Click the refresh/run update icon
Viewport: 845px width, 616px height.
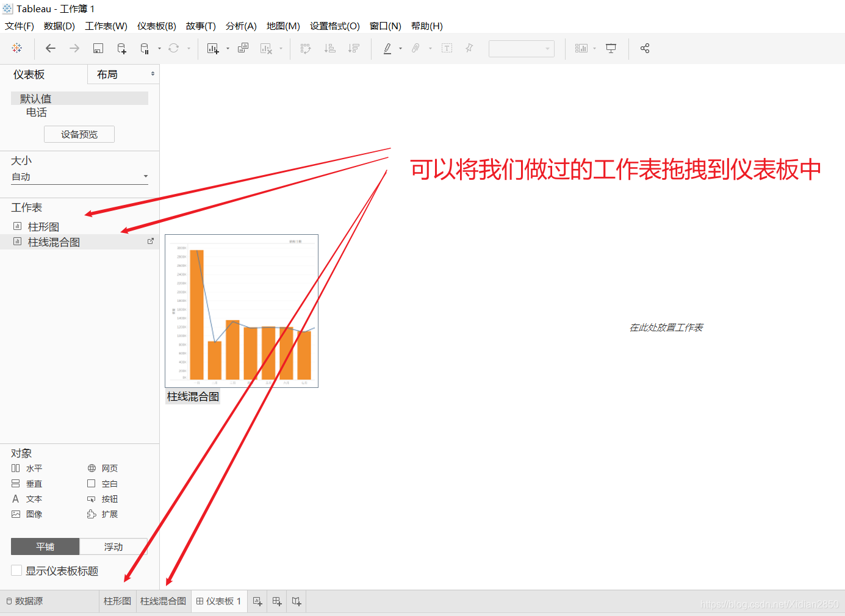click(174, 48)
